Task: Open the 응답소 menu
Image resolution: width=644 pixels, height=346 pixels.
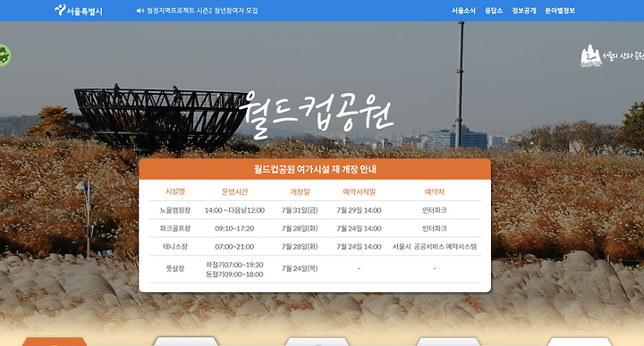Action: [x=494, y=11]
